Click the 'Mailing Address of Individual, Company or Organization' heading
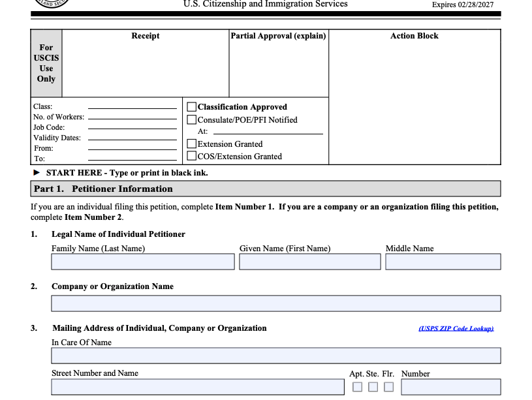This screenshot has width=532, height=400. (159, 328)
